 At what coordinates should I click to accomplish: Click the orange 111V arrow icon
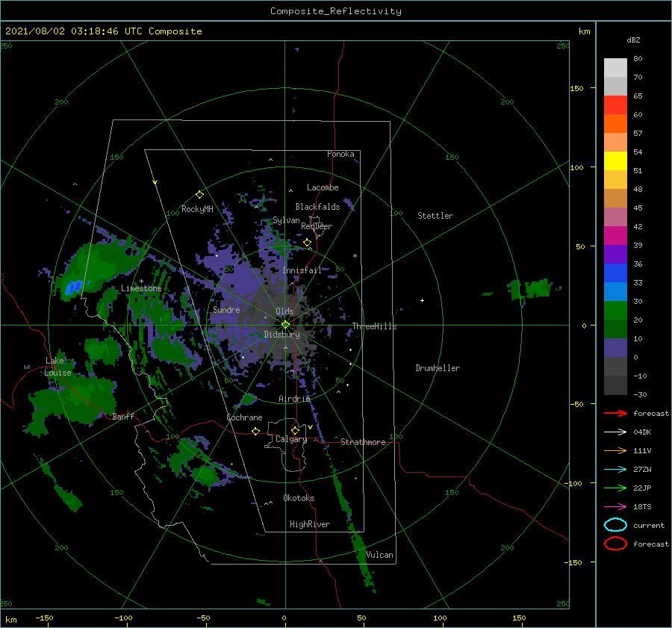(x=615, y=450)
